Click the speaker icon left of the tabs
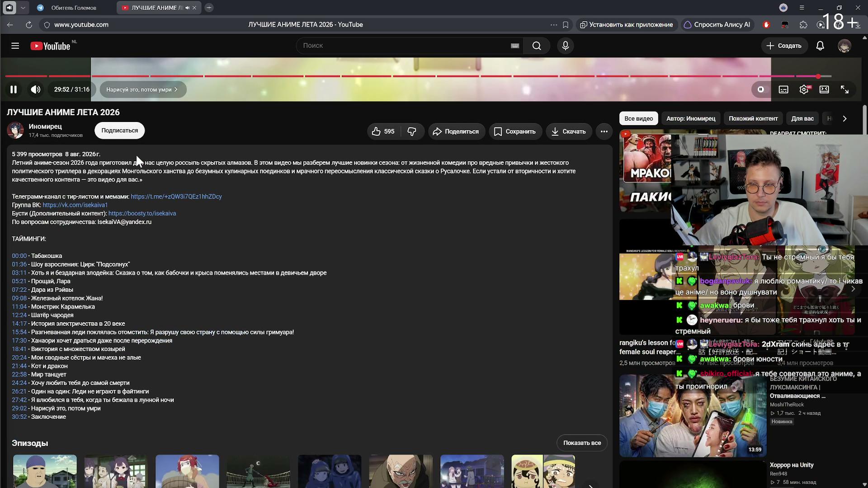 click(9, 8)
